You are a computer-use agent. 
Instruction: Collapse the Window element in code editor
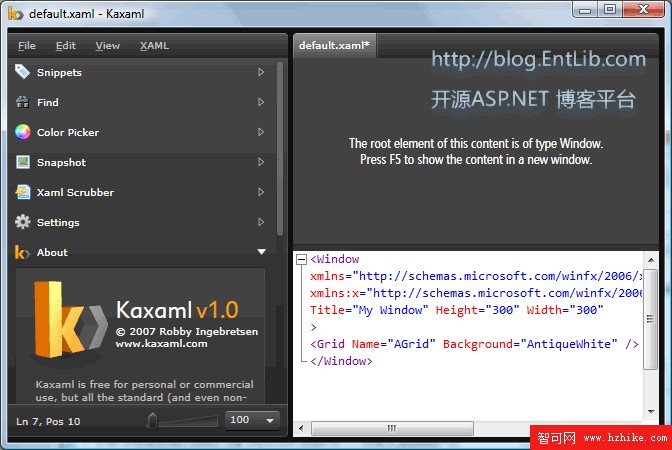(302, 259)
